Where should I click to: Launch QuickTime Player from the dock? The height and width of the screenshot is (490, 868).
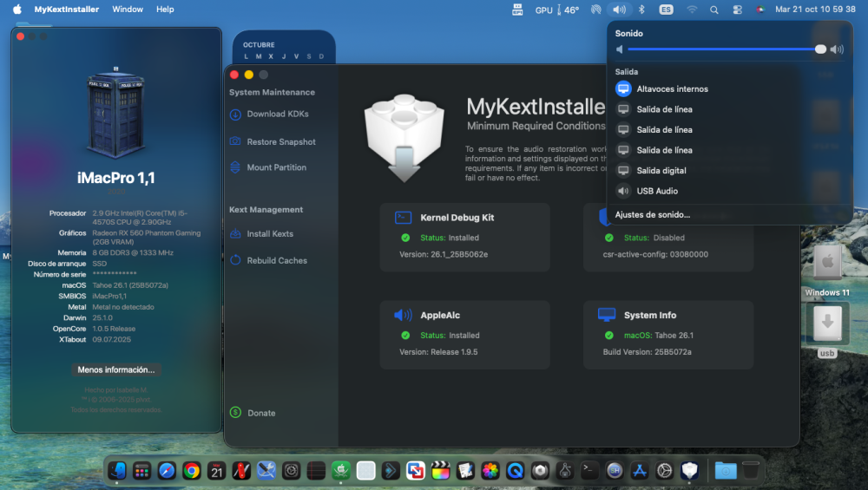515,471
